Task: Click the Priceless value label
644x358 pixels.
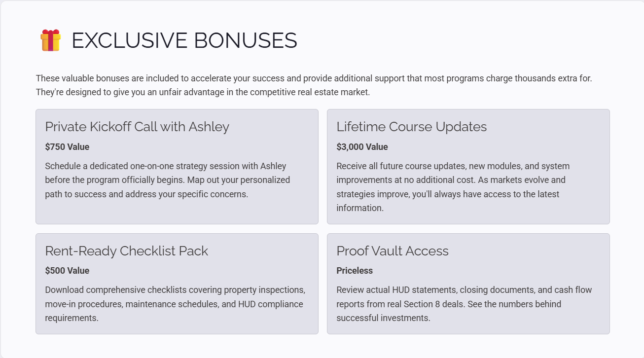Action: tap(355, 271)
